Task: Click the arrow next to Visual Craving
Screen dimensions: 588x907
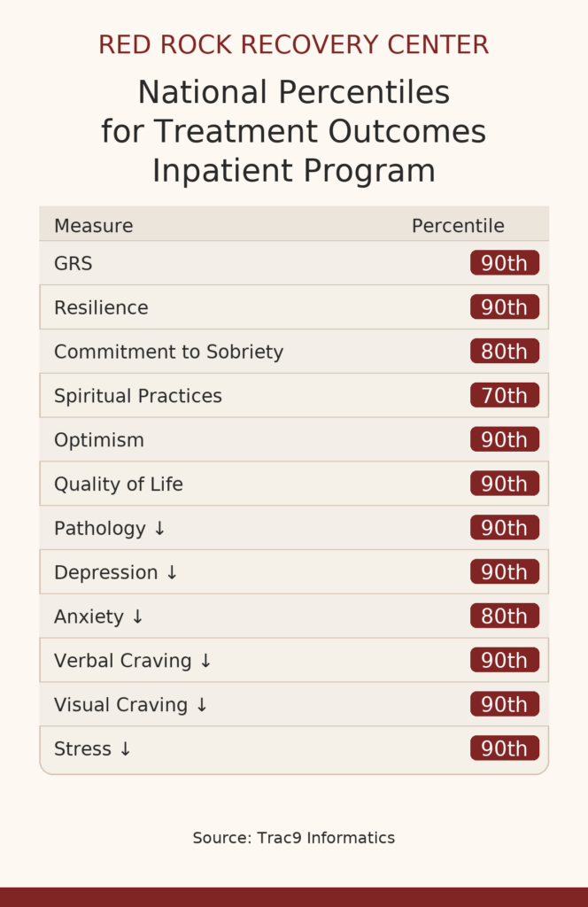Action: click(202, 706)
